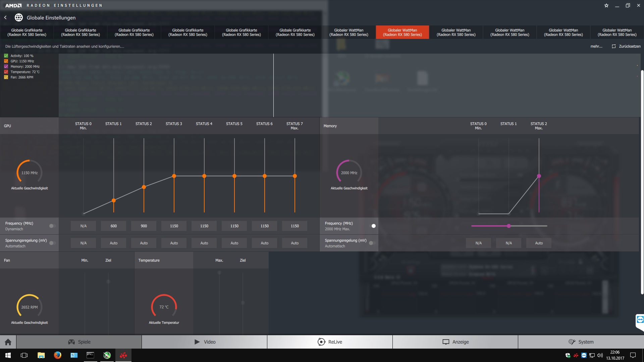Viewport: 644px width, 362px height.
Task: Click the back arrow icon
Action: pos(5,17)
